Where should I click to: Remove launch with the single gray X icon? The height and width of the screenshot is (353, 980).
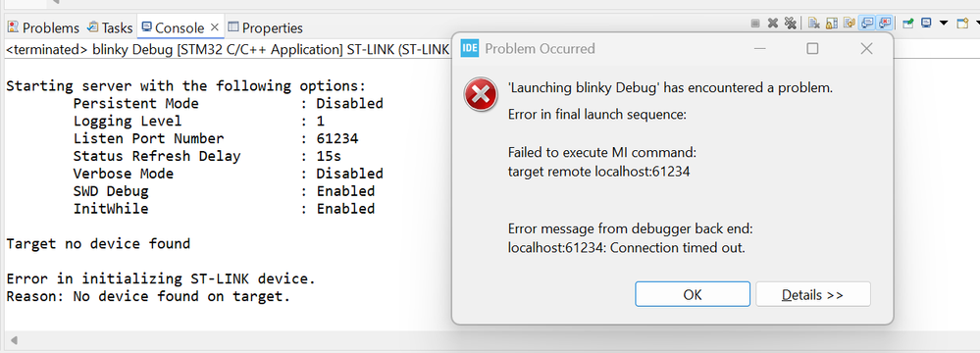coord(772,24)
